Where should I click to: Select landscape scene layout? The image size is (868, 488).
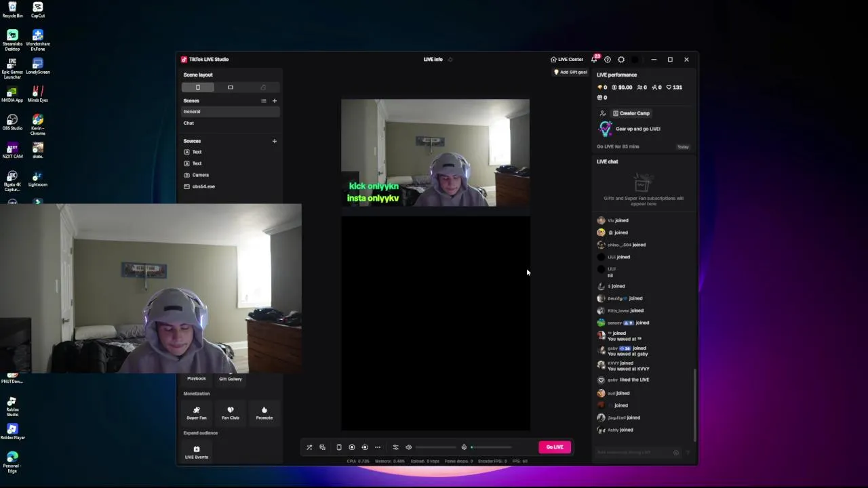pyautogui.click(x=231, y=87)
